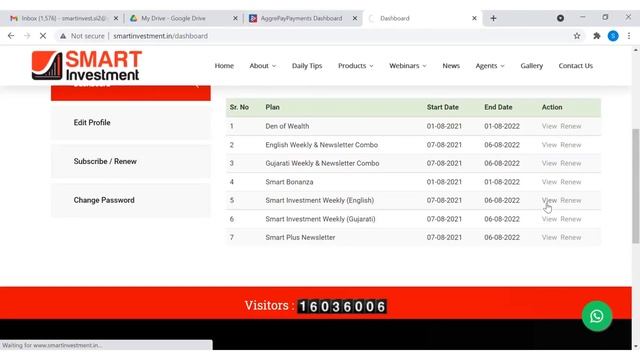Renew English Weekly & Newsletter Combo
This screenshot has width=640, height=360.
(571, 145)
